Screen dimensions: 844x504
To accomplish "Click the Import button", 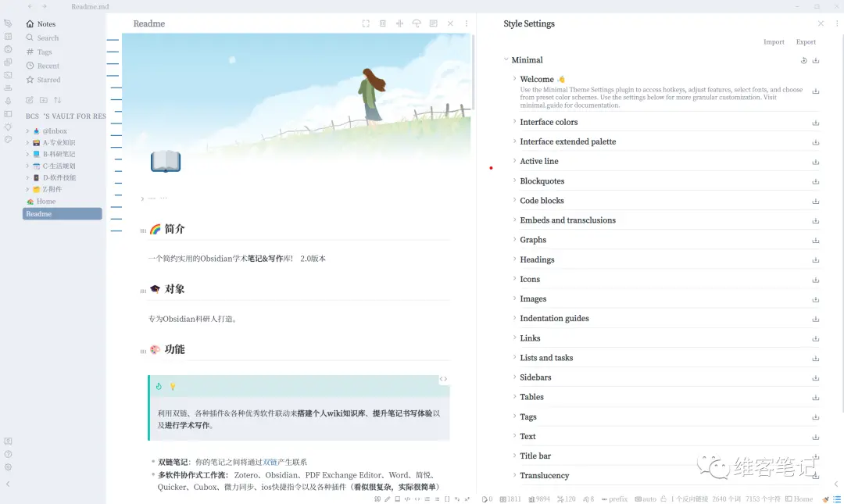I will pos(774,42).
